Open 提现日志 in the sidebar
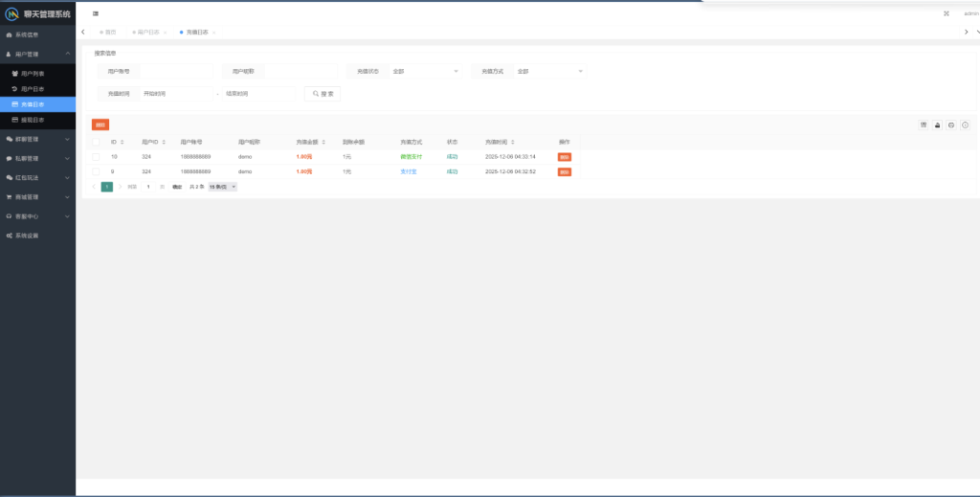980x497 pixels. 33,120
